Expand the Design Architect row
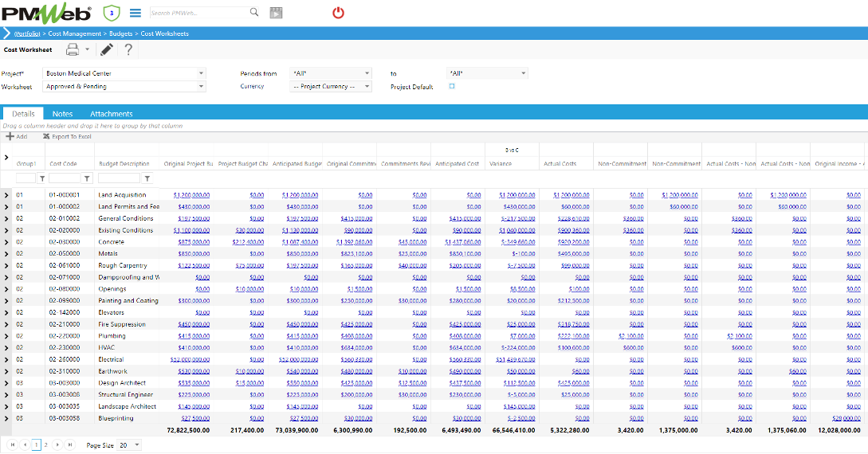868x454 pixels. [6, 383]
